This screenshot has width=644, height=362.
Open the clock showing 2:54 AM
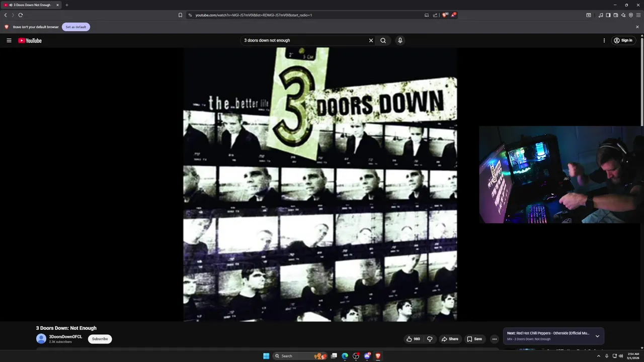(x=633, y=356)
